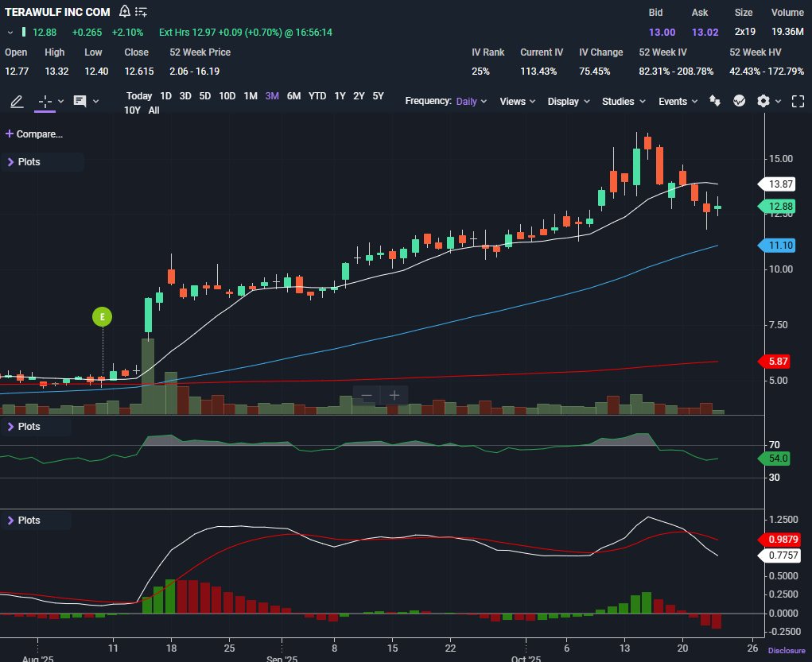Select the active 3M time range
812x662 pixels.
coord(273,95)
